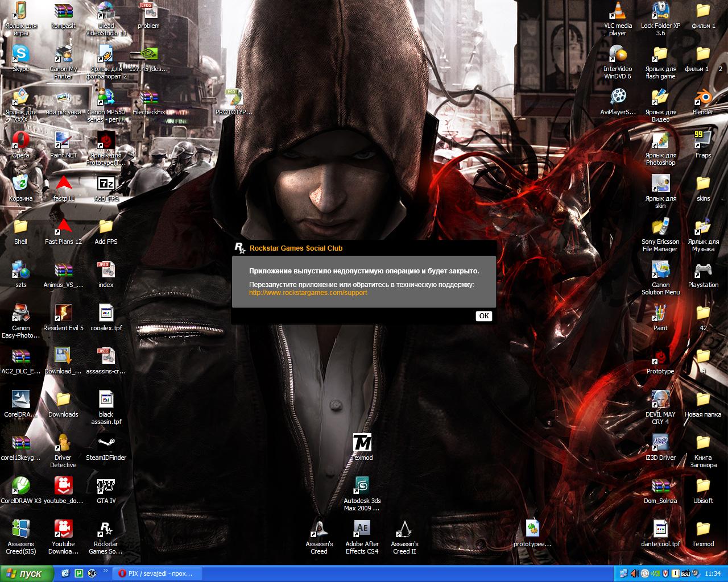Image resolution: width=728 pixels, height=582 pixels.
Task: Open the Start menu (пуск)
Action: tap(27, 573)
